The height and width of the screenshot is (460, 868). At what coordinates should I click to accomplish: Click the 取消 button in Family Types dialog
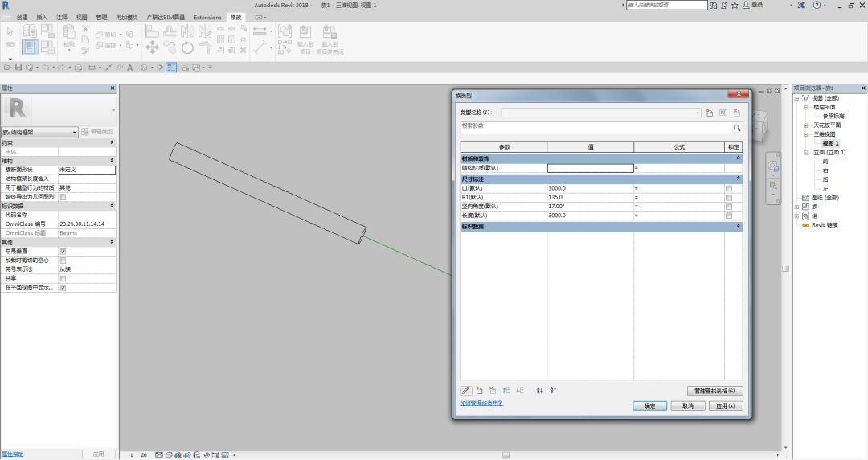(x=687, y=405)
